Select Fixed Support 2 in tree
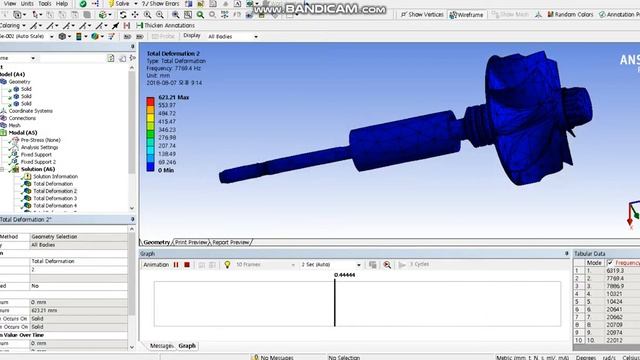 [x=38, y=162]
